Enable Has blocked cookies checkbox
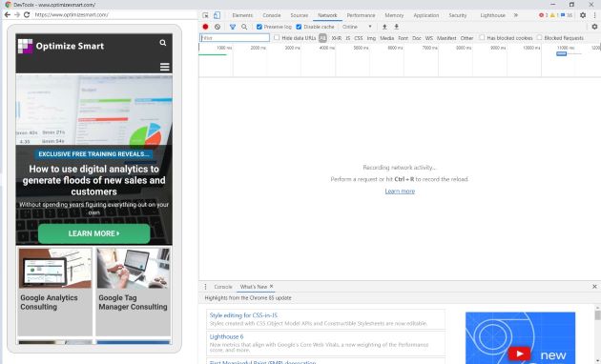The image size is (601, 364). [x=482, y=38]
